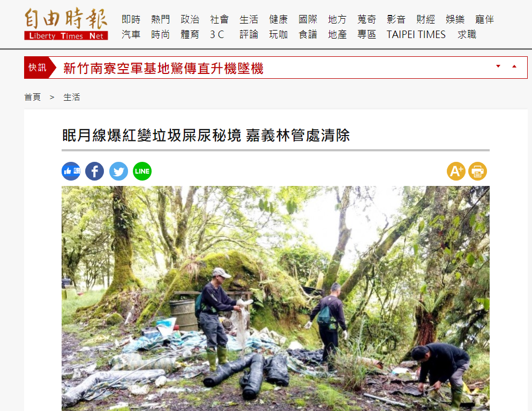Go back to 首頁 via breadcrumb
Viewport: 532px width, 411px height.
33,97
